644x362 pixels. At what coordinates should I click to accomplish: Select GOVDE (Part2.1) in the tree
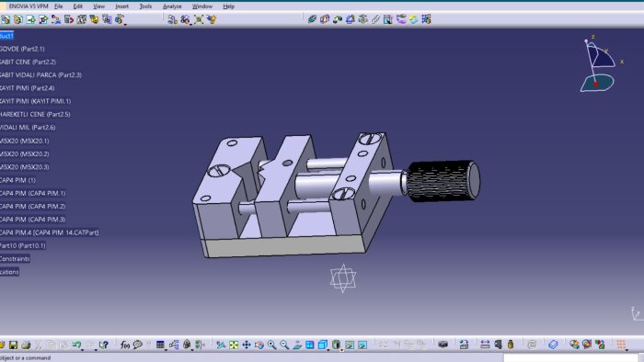tap(22, 49)
